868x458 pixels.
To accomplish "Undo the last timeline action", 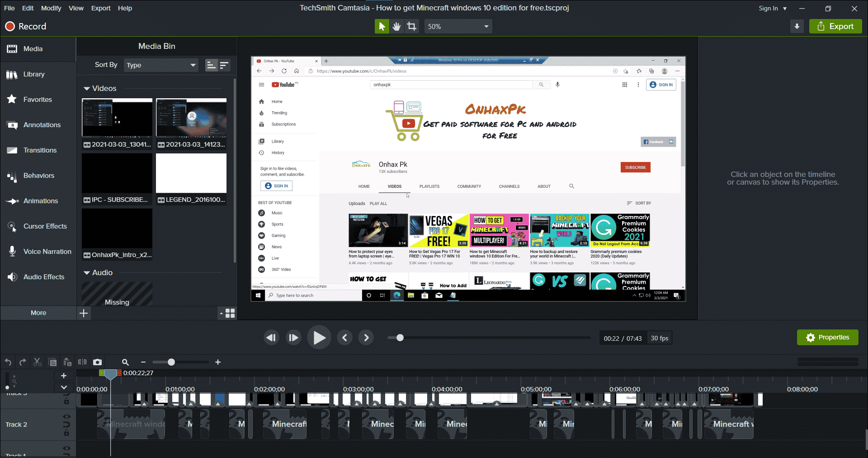I will pos(8,362).
